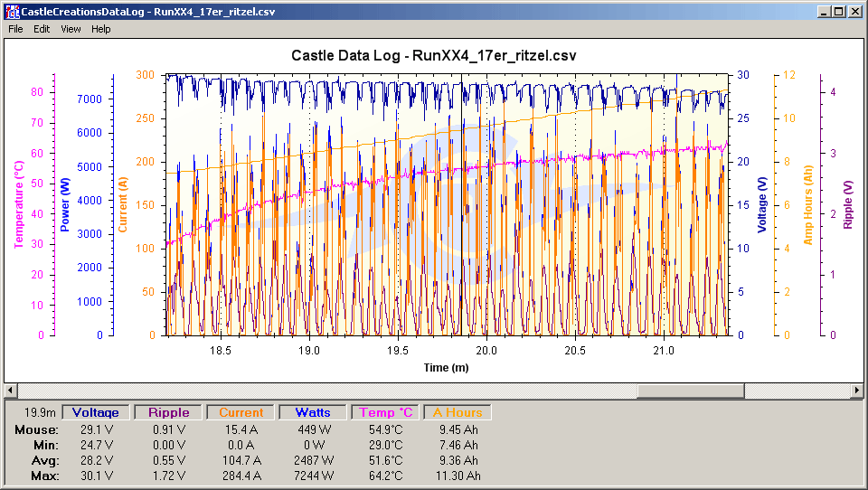
Task: Click the max amp hours value '11.30 Ah'
Action: pyautogui.click(x=458, y=476)
